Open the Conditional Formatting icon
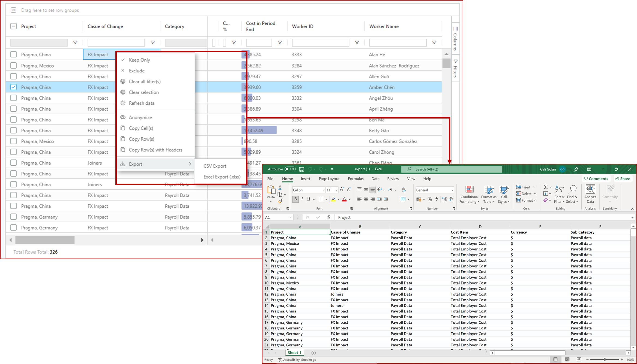The image size is (637, 364). click(x=469, y=190)
